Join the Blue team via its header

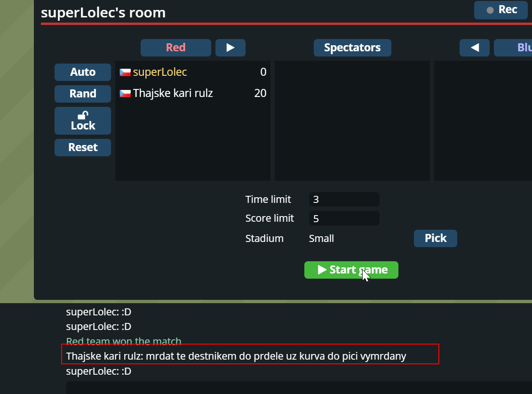point(513,48)
